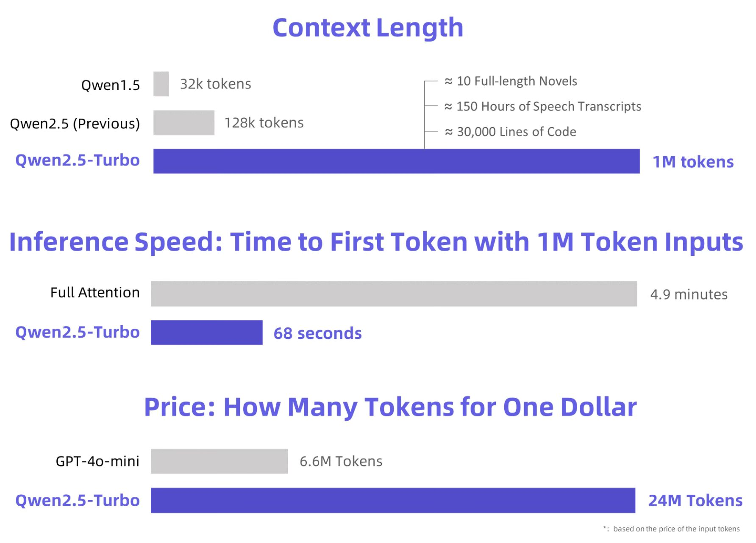
Task: Select the purple 24M Tokens price bar
Action: [393, 501]
